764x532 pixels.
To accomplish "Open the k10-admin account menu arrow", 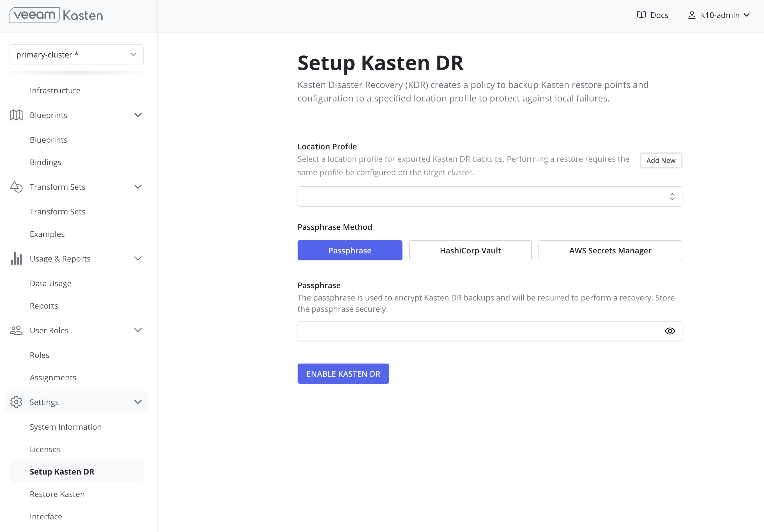I will point(747,15).
